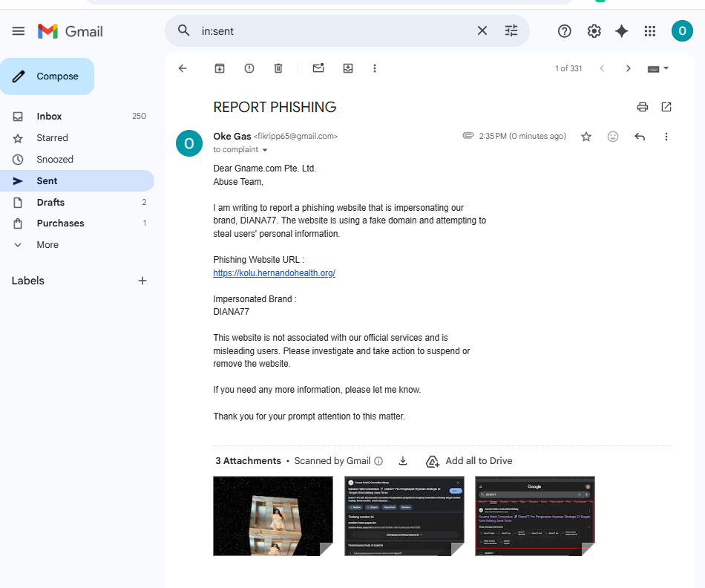Screen dimensions: 705x588
Task: Focus the search mail field
Action: [335, 31]
